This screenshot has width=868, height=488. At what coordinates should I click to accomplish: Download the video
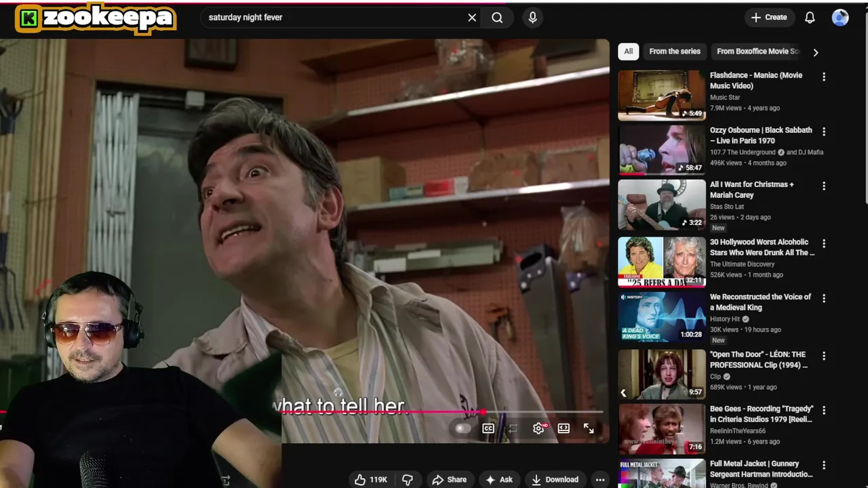coord(555,479)
